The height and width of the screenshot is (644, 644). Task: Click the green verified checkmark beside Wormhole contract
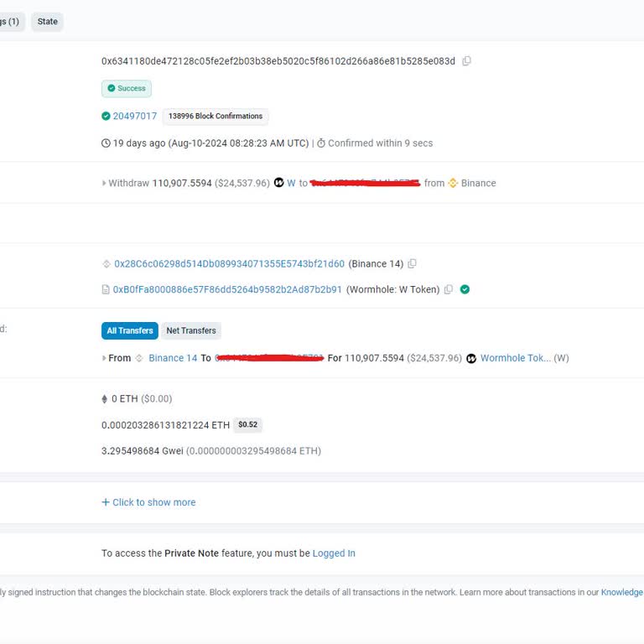pyautogui.click(x=465, y=290)
